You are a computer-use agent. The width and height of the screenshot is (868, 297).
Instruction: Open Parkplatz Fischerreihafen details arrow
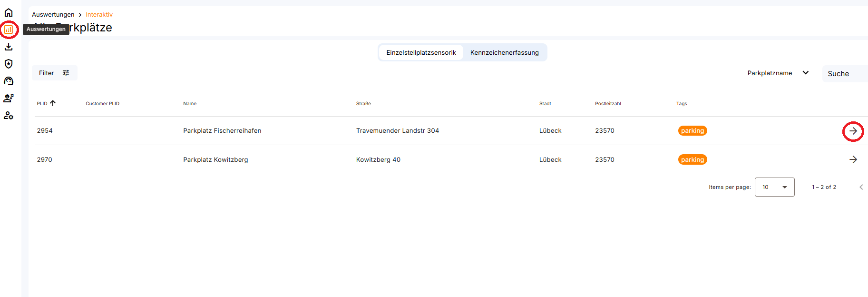point(853,131)
